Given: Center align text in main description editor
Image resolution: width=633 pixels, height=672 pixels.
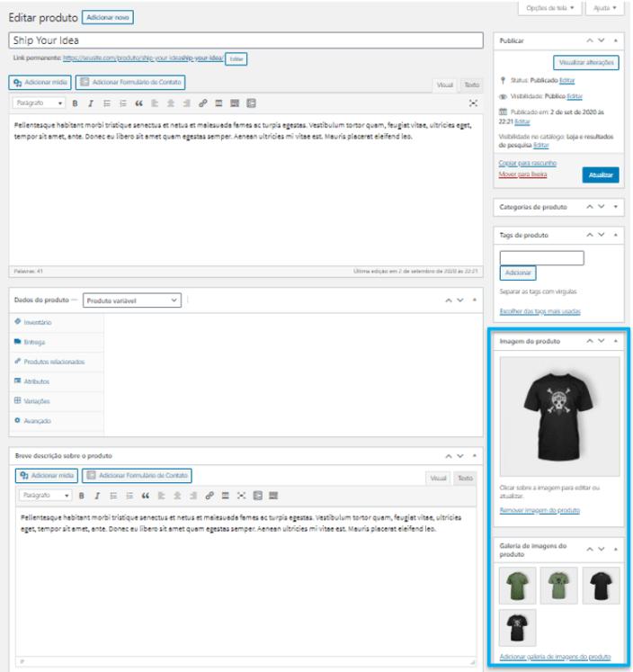Looking at the screenshot, I should pyautogui.click(x=171, y=103).
